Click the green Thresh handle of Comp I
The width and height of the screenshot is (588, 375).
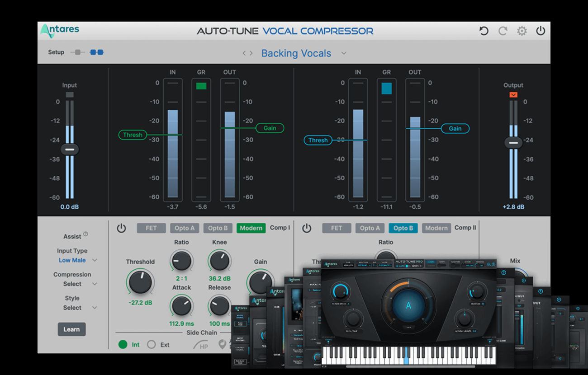tap(133, 135)
